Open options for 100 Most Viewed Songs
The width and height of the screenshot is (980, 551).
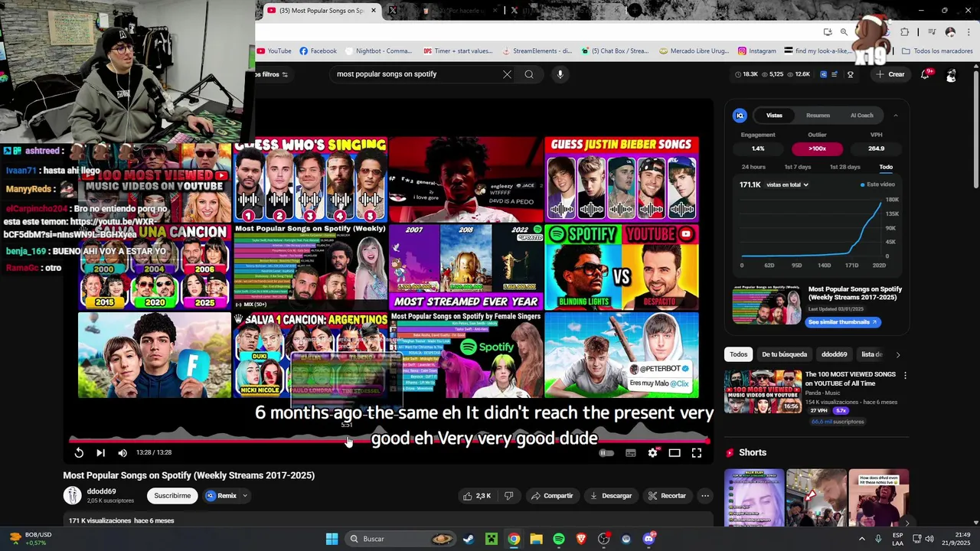pyautogui.click(x=905, y=376)
